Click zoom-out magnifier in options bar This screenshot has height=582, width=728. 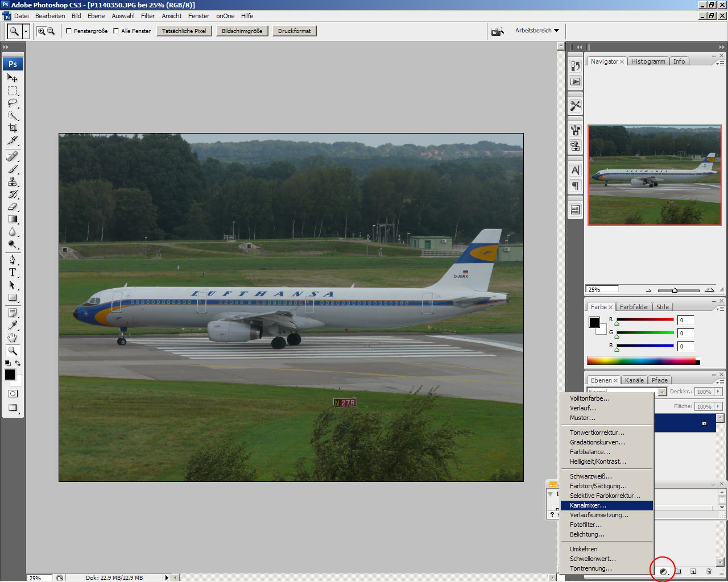(51, 31)
